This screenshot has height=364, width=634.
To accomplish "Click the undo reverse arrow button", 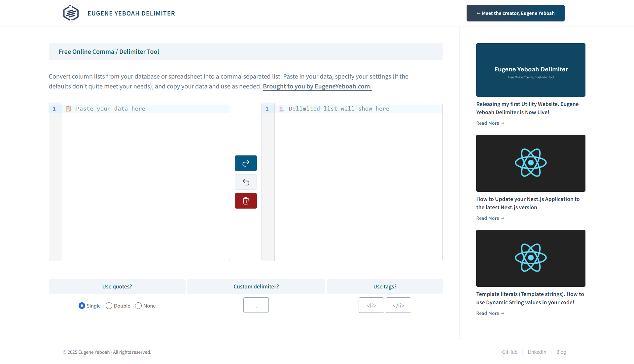I will [x=246, y=182].
